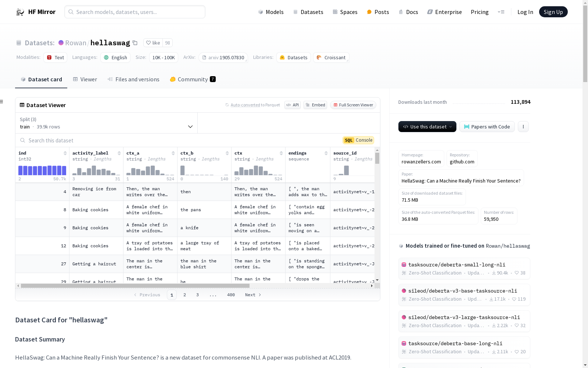Click the Embed button
This screenshot has width=588, height=368.
point(315,105)
